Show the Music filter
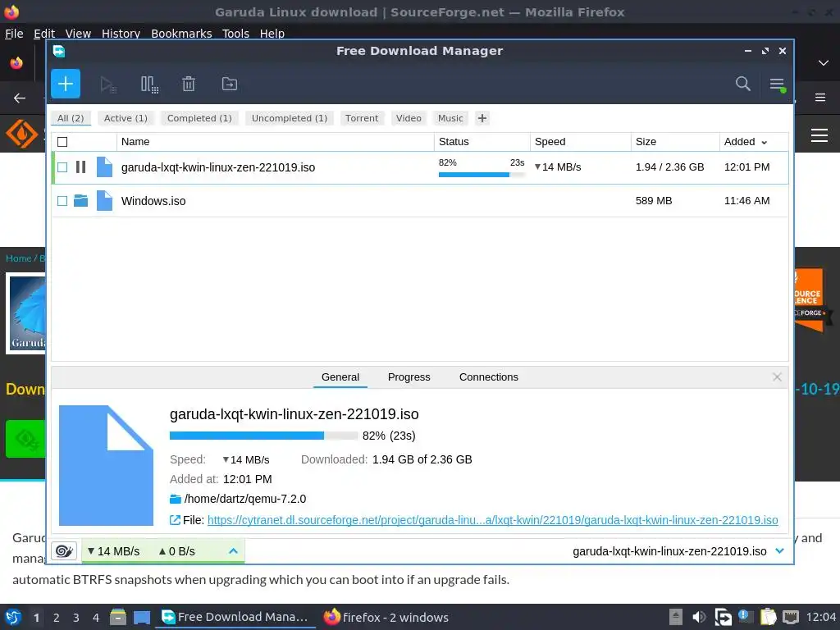Viewport: 840px width, 630px height. coord(450,118)
